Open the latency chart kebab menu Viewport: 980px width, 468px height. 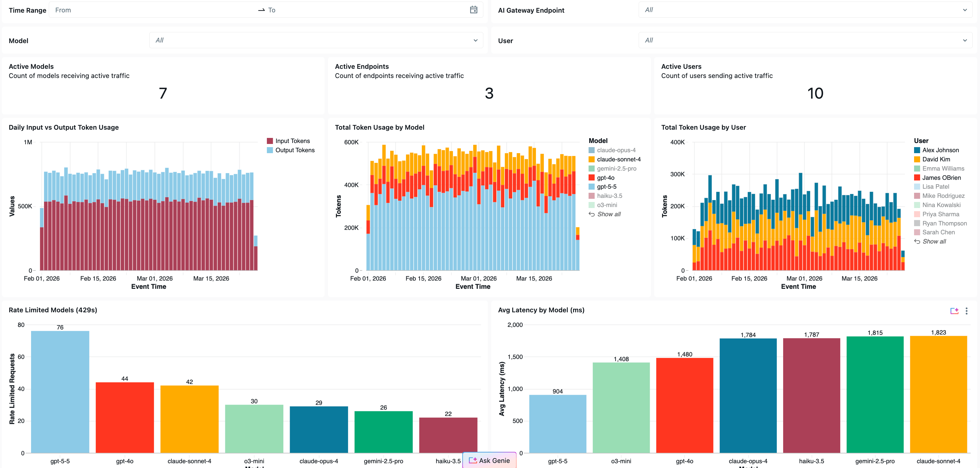point(966,311)
